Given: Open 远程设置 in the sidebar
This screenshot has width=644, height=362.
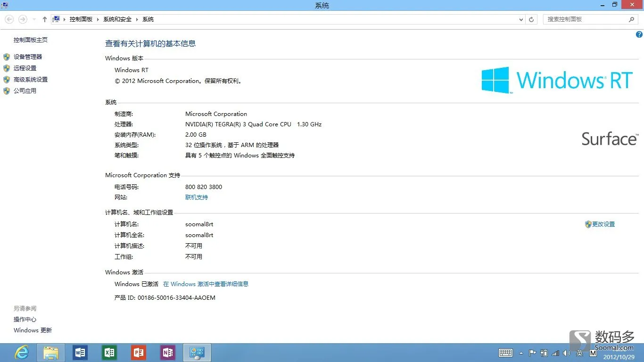Looking at the screenshot, I should [x=25, y=68].
